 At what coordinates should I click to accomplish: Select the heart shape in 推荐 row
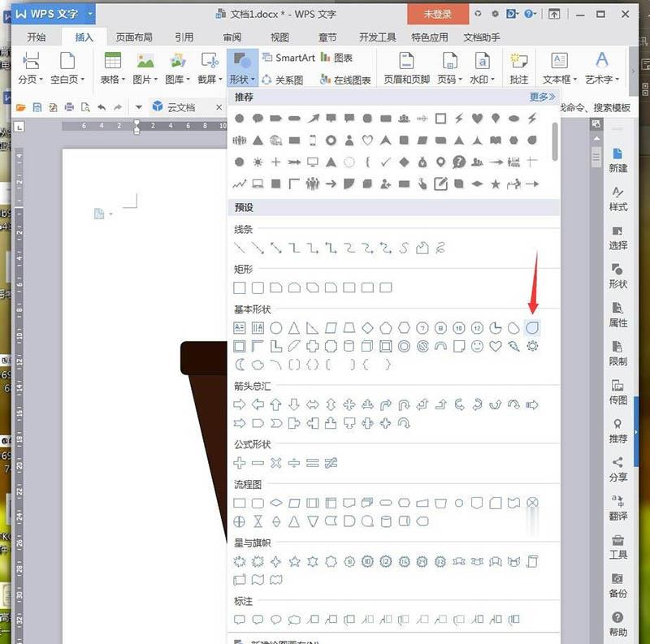(477, 119)
